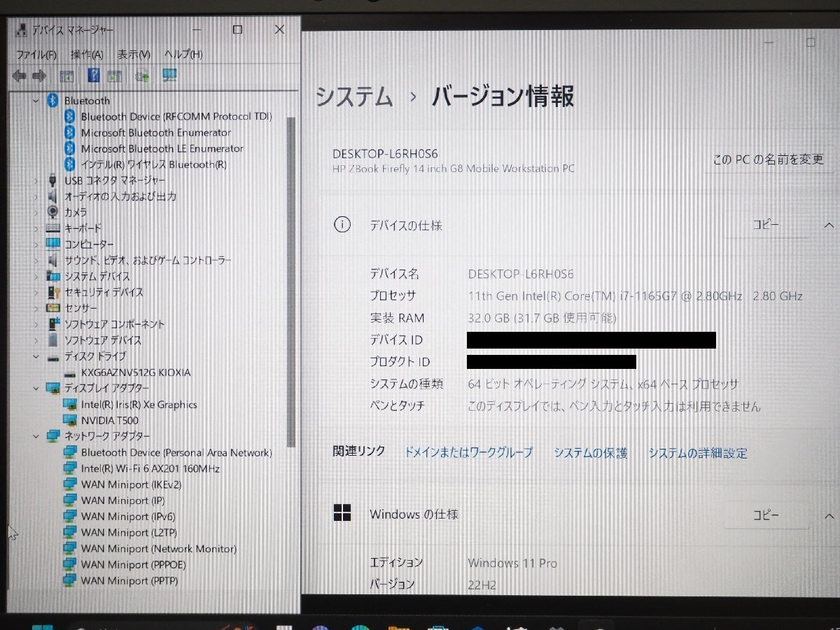Image resolution: width=840 pixels, height=630 pixels.
Task: Click the icon beside インテル(R) ワイヤレス Bluetooth(R)
Action: 69,164
